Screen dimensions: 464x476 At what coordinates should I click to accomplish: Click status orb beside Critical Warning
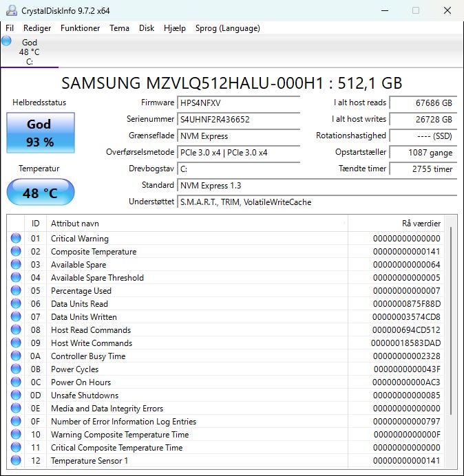click(16, 239)
